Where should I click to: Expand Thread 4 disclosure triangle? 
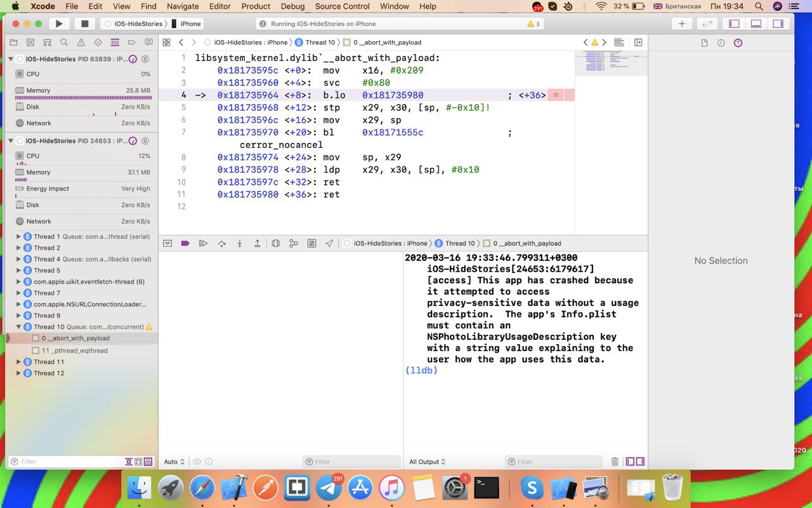point(19,259)
